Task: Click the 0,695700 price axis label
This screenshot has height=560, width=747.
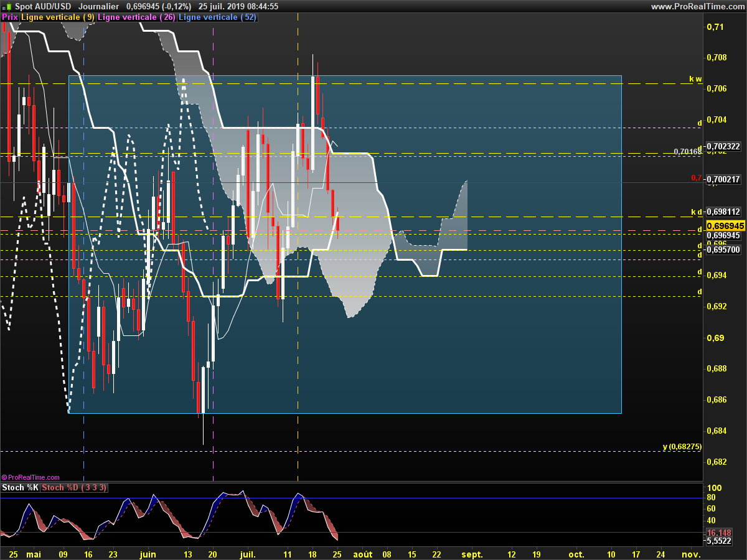Action: (x=722, y=250)
